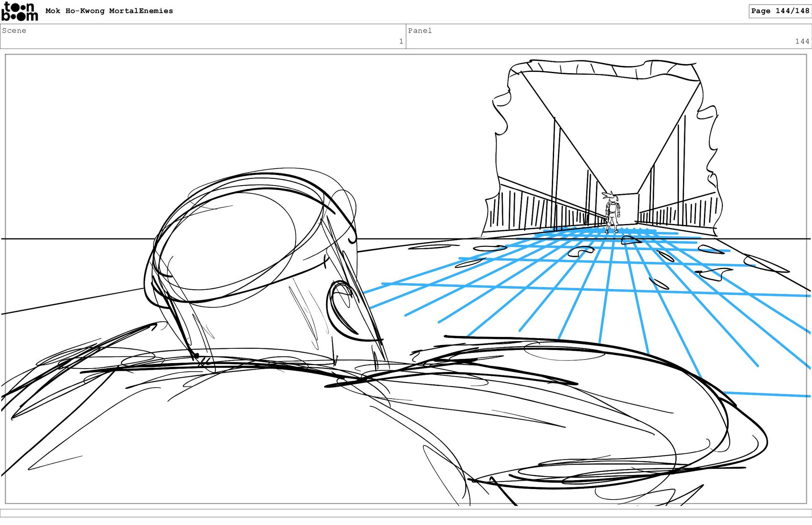Click panel number 144 in header
The width and height of the screenshot is (812, 525).
[x=801, y=41]
